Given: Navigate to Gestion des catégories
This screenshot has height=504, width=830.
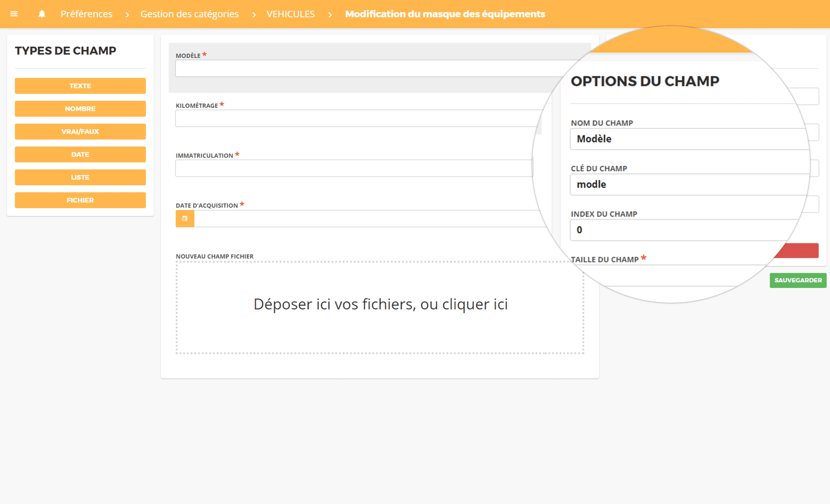Looking at the screenshot, I should (x=189, y=13).
